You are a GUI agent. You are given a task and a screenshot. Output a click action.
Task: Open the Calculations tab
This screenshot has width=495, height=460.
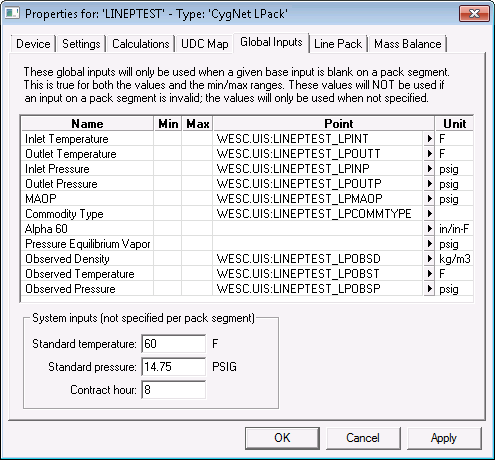click(140, 44)
